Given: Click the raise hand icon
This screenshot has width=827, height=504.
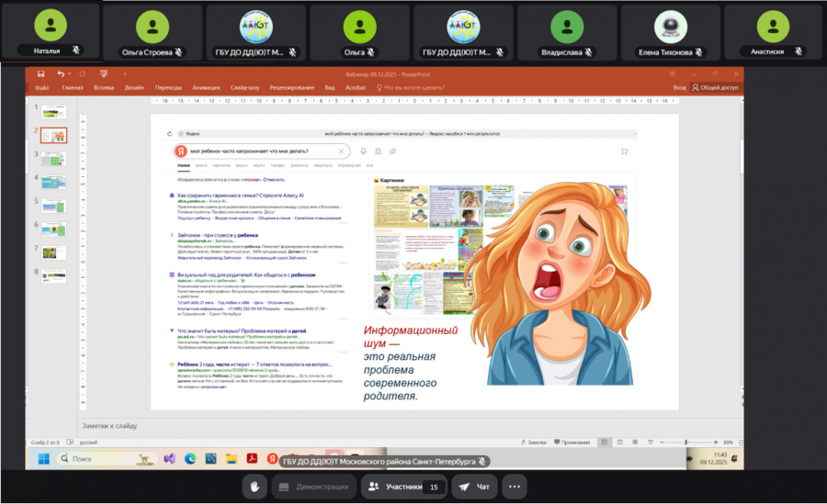Looking at the screenshot, I should point(256,487).
